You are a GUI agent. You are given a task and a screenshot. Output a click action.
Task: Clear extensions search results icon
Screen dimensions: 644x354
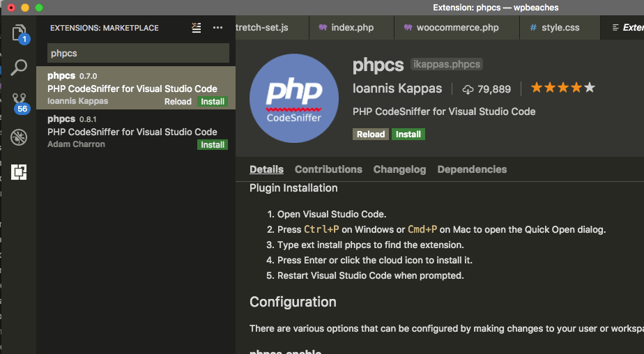(197, 28)
